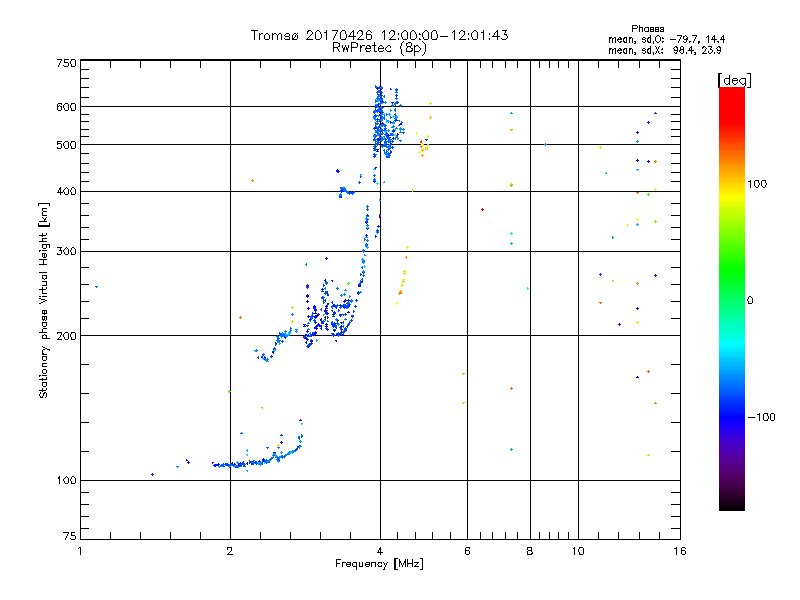Click the y-axis tick label '500'
800x600 pixels.
(x=66, y=145)
